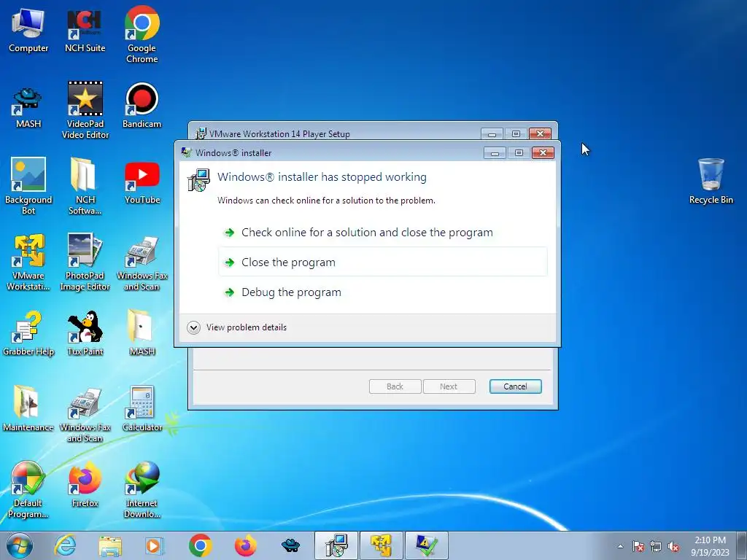The image size is (747, 560).
Task: Open the NCH Softwa... folder
Action: [x=85, y=186]
